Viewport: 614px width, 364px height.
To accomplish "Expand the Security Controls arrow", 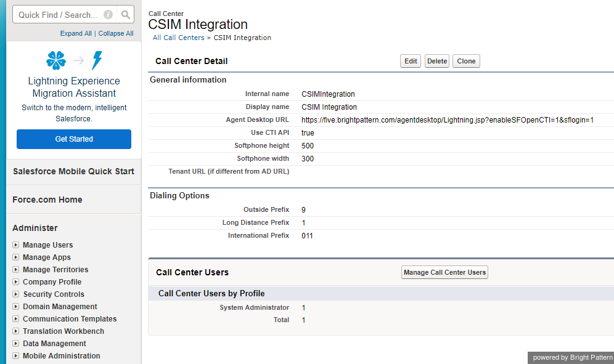I will pyautogui.click(x=15, y=294).
